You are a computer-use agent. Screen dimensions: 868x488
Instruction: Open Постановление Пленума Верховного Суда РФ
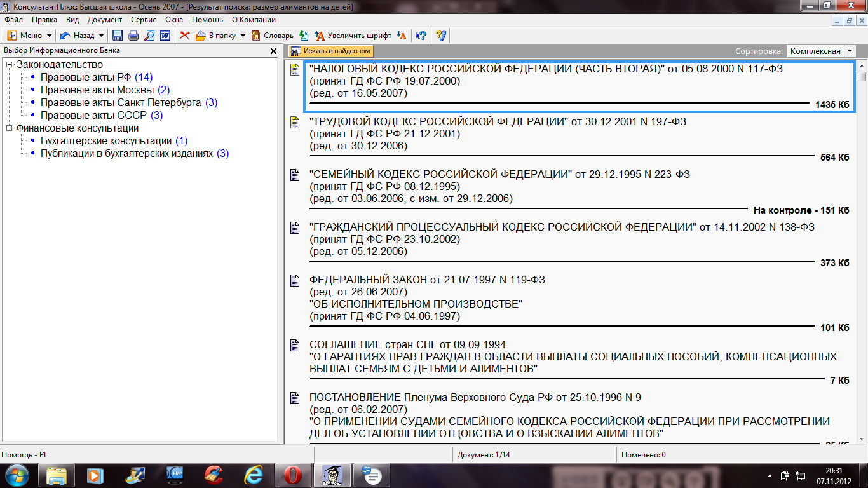[x=475, y=398]
